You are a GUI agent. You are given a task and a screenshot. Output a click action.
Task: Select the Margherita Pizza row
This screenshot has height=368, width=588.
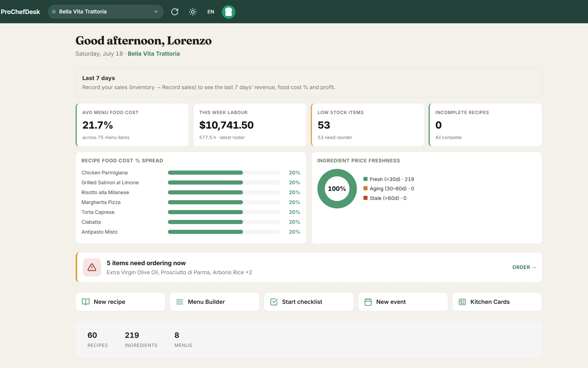[x=191, y=202]
